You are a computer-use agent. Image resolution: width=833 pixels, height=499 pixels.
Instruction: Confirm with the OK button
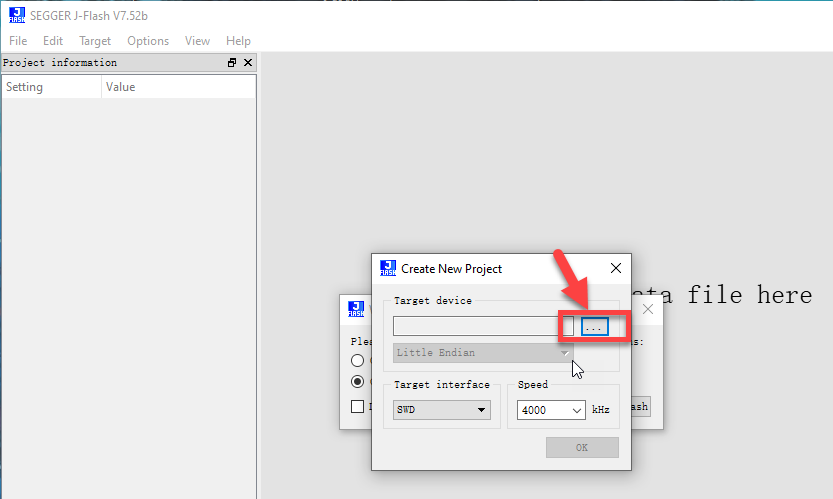click(582, 447)
